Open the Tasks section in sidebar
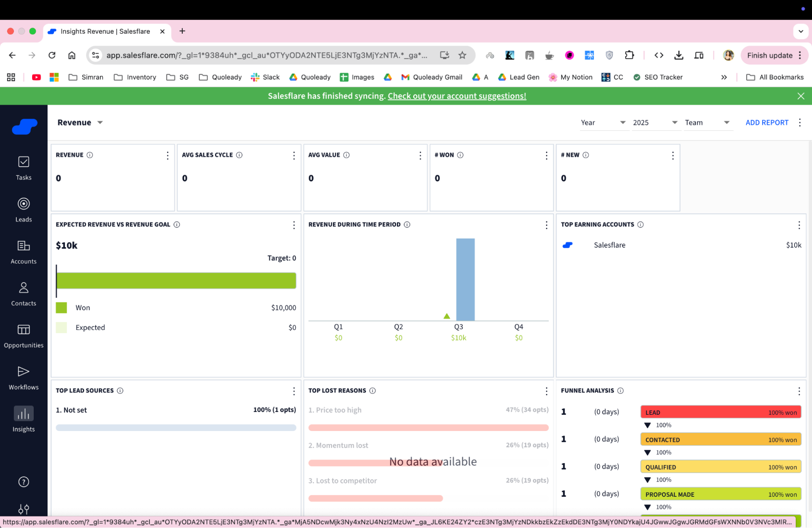This screenshot has height=528, width=812. (x=23, y=167)
